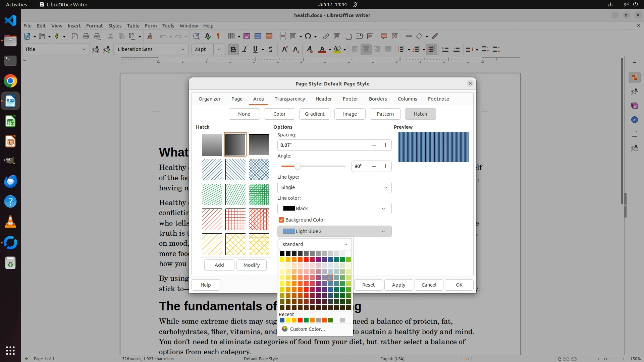Click the Angle slider handle

[297, 166]
